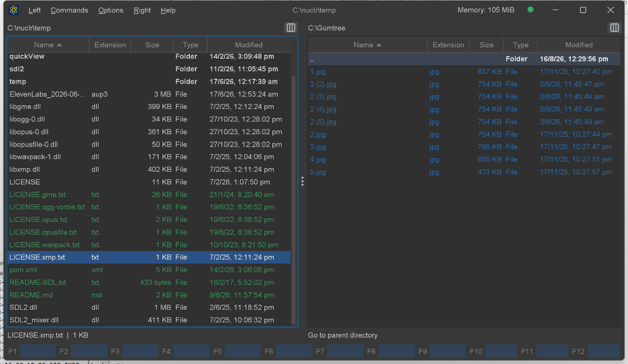Select LICENSE.gme.txt file
This screenshot has width=628, height=364.
[x=149, y=194]
